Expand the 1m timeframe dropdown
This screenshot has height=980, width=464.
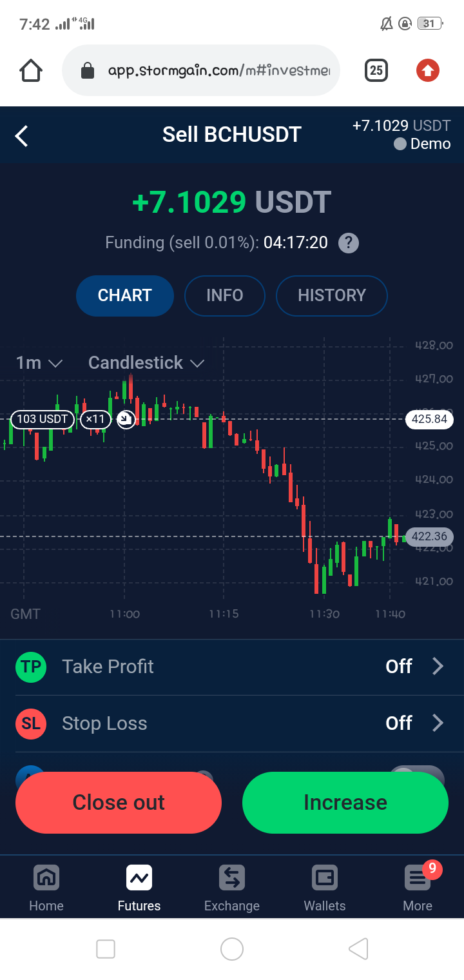39,363
